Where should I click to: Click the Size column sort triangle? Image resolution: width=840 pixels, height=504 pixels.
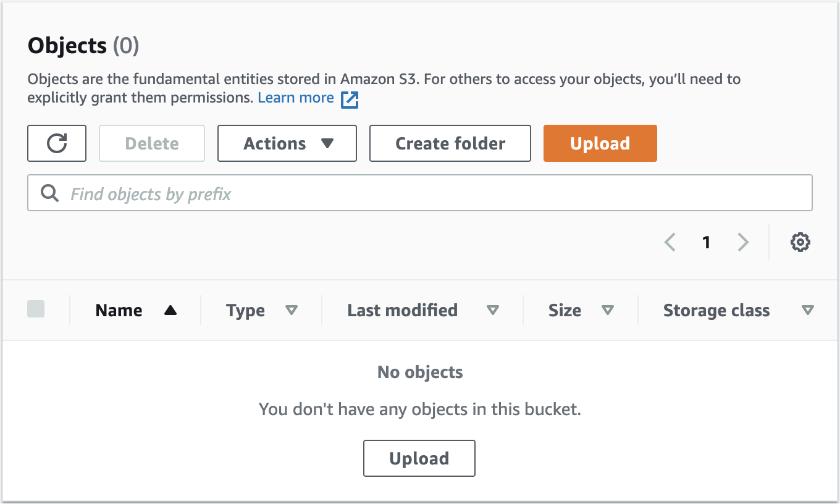tap(608, 311)
